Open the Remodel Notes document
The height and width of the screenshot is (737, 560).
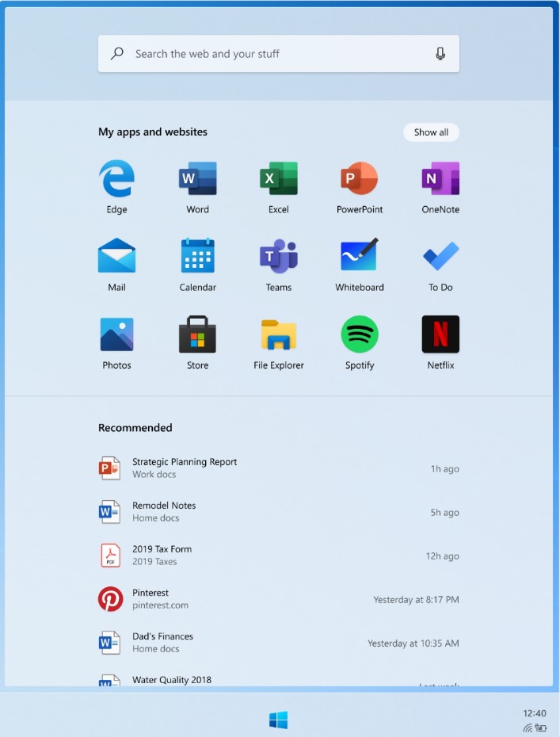(279, 512)
